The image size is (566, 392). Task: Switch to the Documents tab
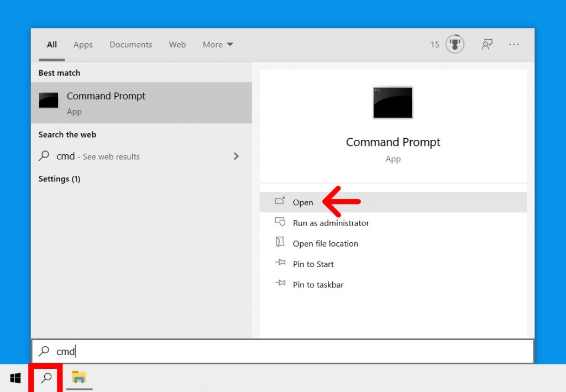click(130, 44)
